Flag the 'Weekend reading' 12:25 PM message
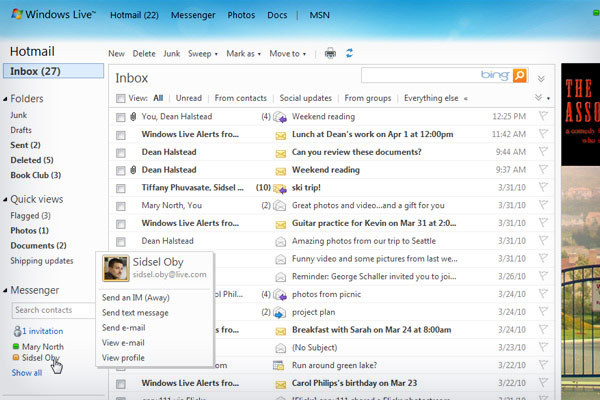The height and width of the screenshot is (400, 600). pos(543,116)
